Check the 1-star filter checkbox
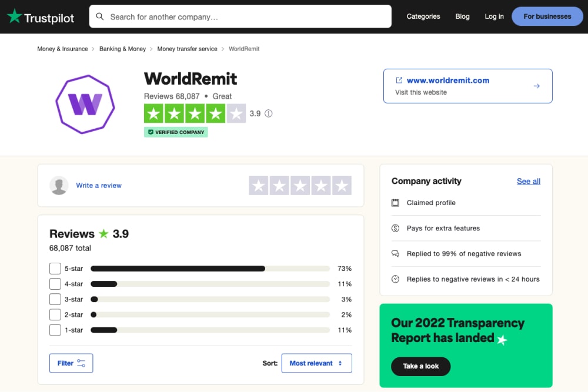 pos(55,330)
